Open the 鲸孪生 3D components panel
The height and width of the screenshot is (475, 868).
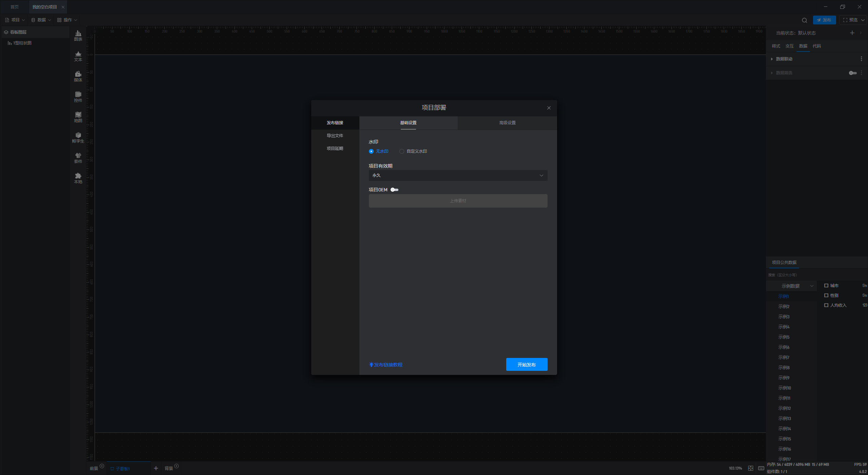78,137
